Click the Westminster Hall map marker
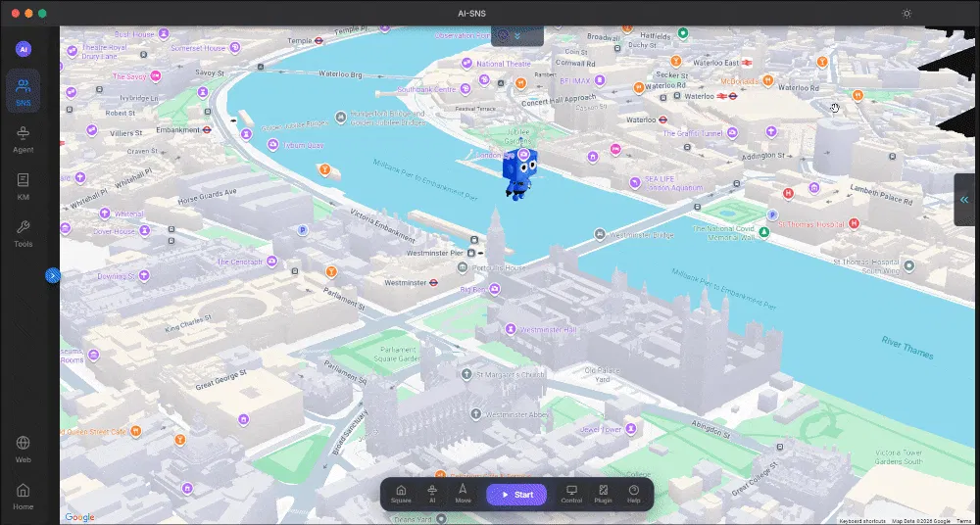The image size is (980, 525). [x=512, y=328]
